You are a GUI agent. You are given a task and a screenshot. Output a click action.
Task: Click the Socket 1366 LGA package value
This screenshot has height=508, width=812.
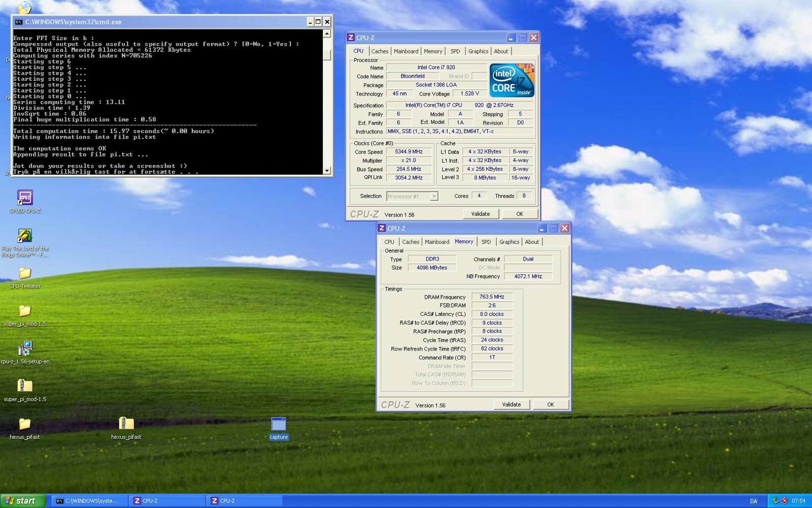click(x=436, y=85)
